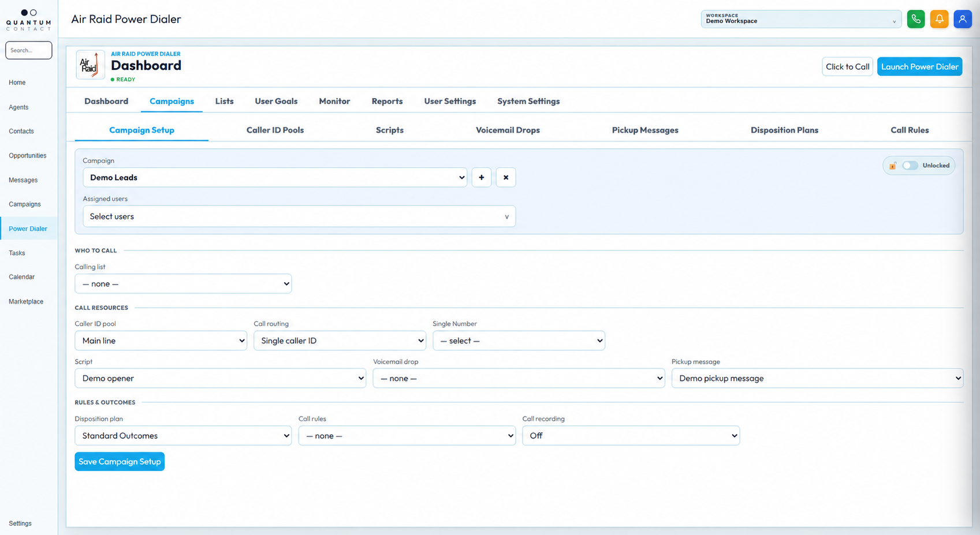980x535 pixels.
Task: Switch to Caller ID Pools sub-tab
Action: click(x=275, y=130)
